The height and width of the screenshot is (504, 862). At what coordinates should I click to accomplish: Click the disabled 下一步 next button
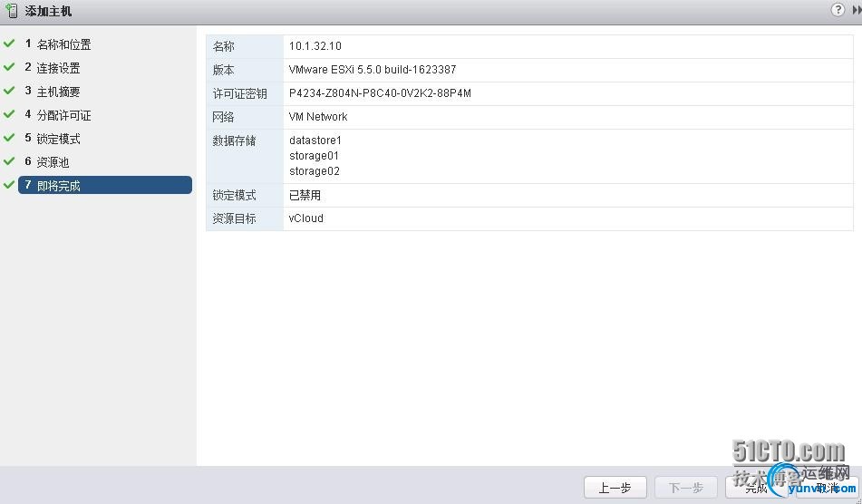click(685, 488)
